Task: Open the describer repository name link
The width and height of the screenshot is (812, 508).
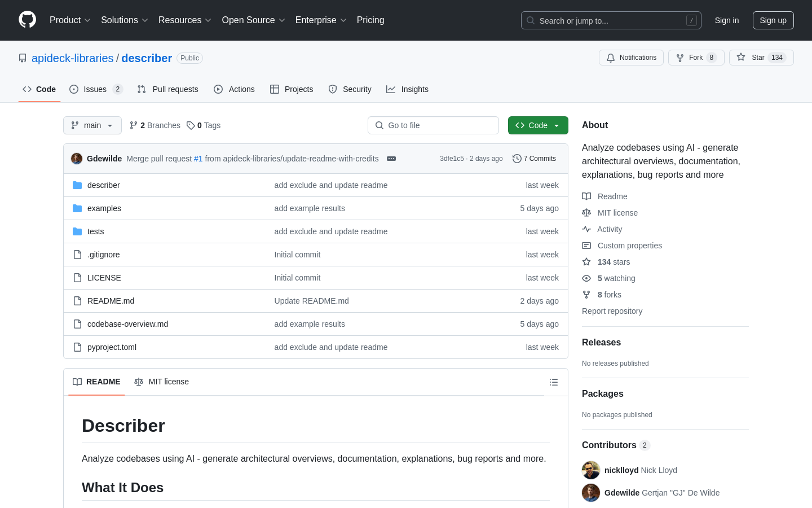Action: pos(147,58)
